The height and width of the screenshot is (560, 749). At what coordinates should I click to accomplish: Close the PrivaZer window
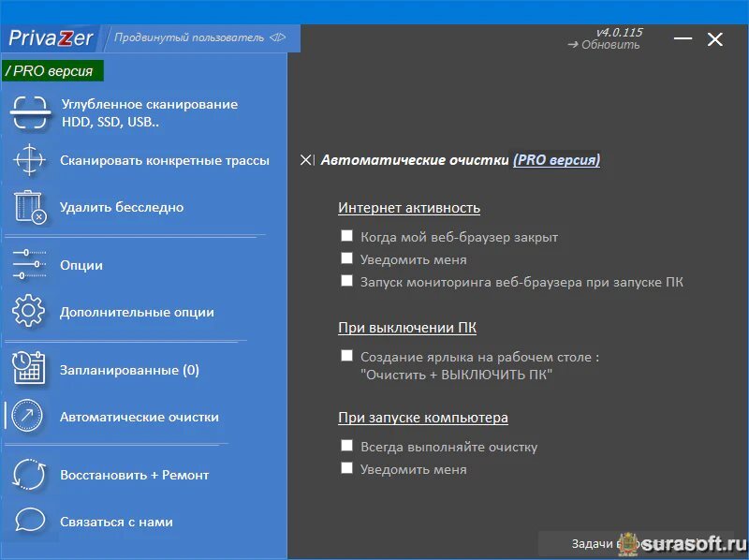(x=714, y=39)
